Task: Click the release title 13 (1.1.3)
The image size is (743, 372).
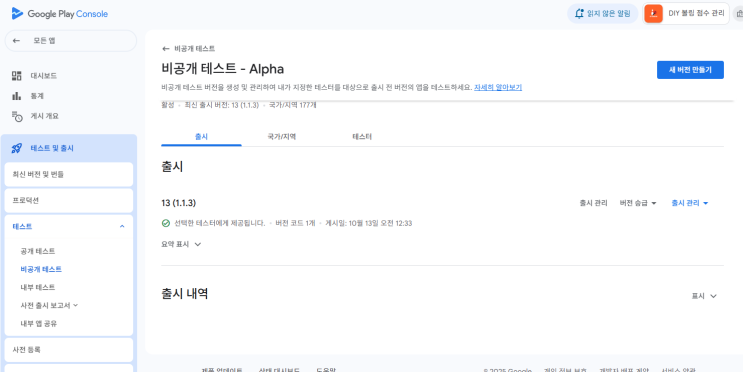Action: [179, 203]
